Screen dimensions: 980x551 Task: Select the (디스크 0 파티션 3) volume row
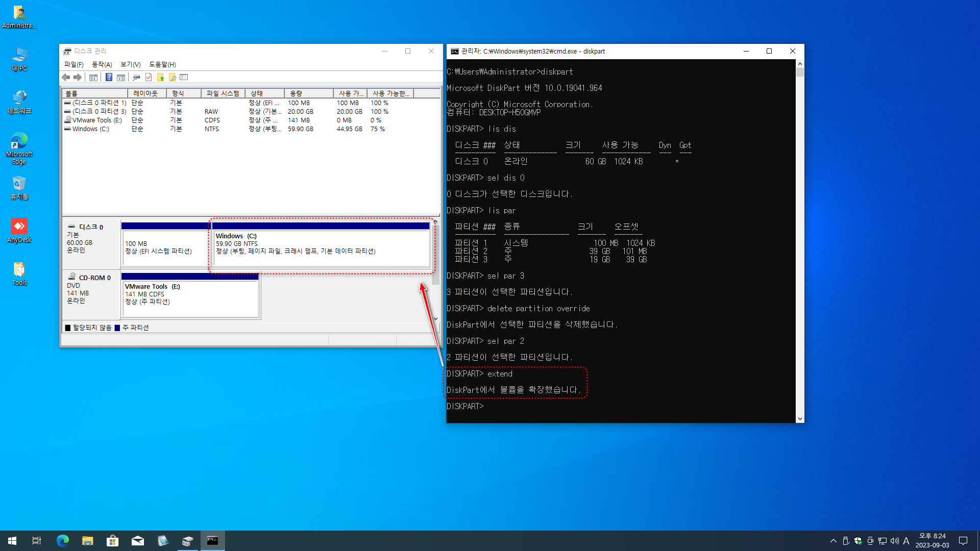click(x=251, y=112)
